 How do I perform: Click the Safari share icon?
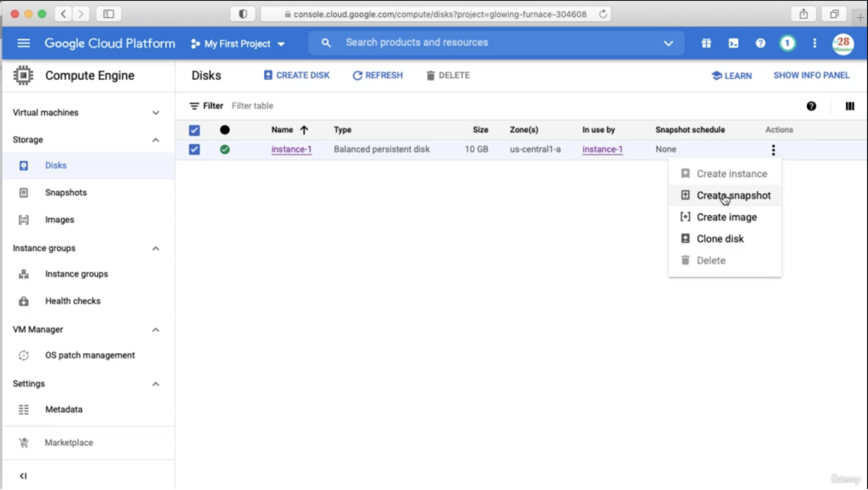click(804, 14)
